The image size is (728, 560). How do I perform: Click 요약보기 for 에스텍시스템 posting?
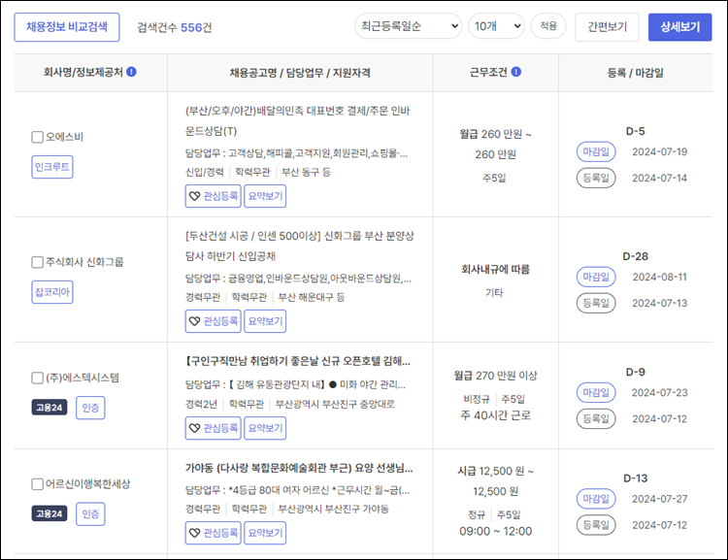[x=265, y=428]
